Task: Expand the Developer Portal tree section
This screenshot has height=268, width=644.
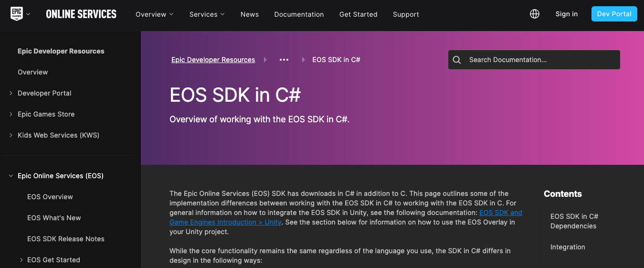Action: point(11,93)
